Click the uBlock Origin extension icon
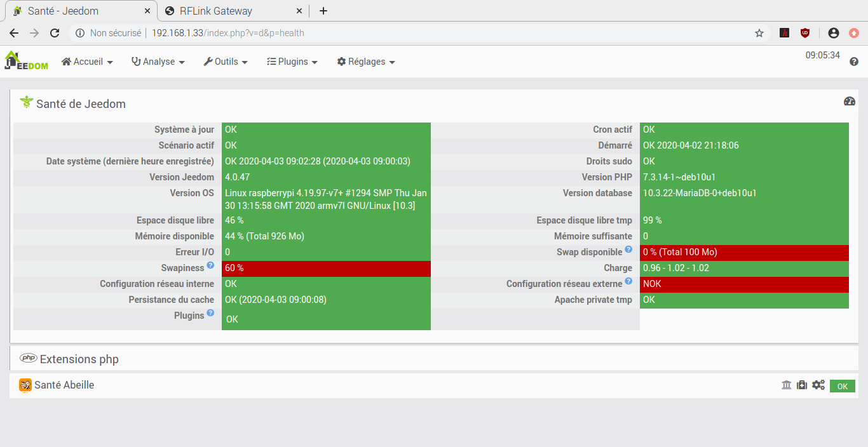 coord(805,33)
